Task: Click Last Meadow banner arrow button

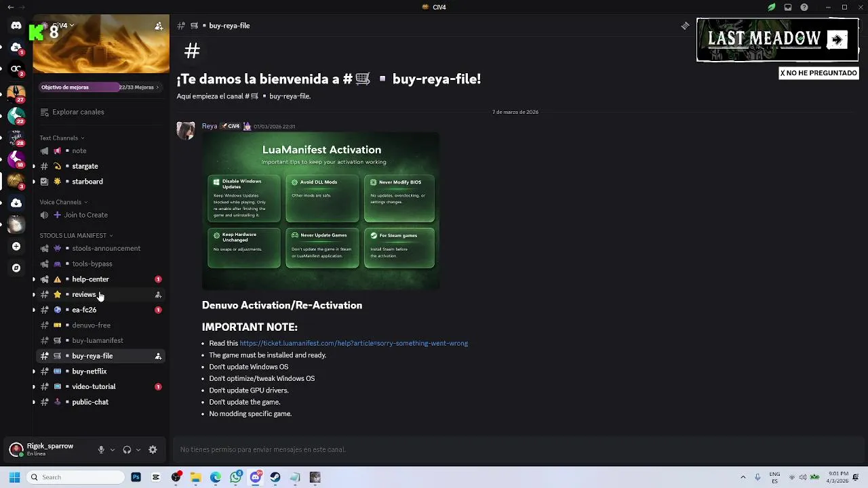Action: (837, 39)
